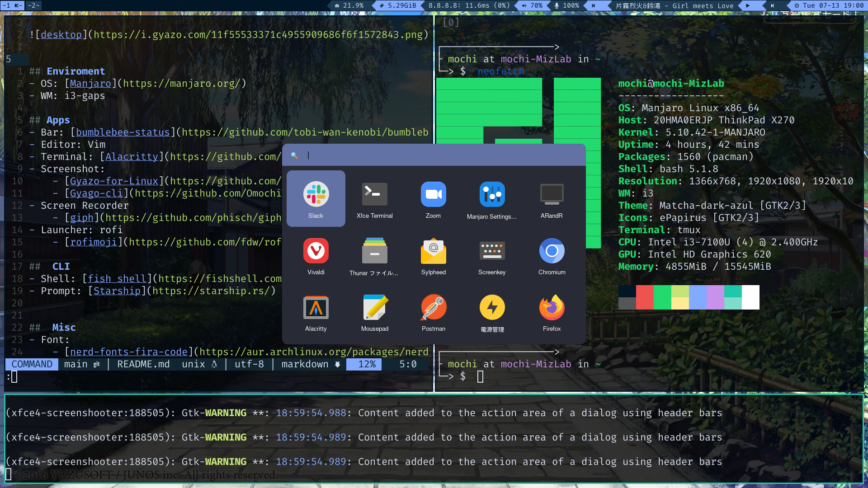This screenshot has height=488, width=868.
Task: Click the fish shell link text
Action: click(x=117, y=279)
